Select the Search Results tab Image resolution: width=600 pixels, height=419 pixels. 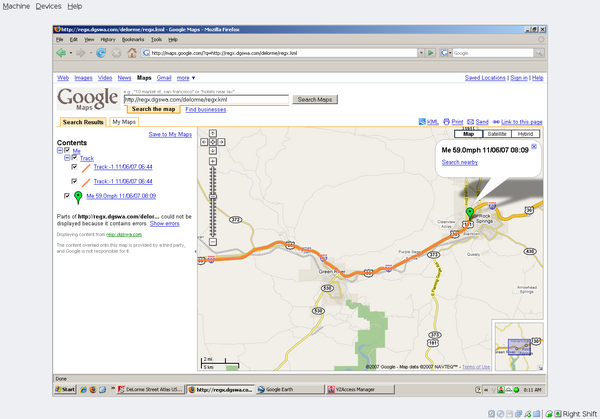pyautogui.click(x=83, y=122)
